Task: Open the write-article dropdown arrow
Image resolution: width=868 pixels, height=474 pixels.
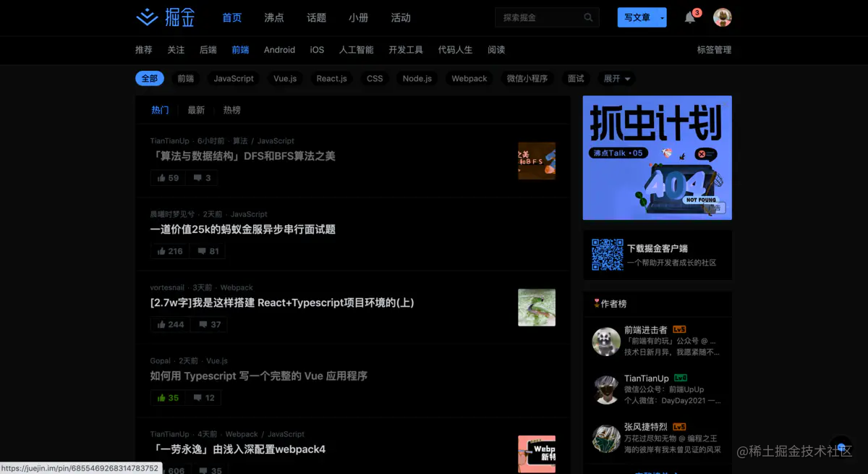Action: click(663, 17)
